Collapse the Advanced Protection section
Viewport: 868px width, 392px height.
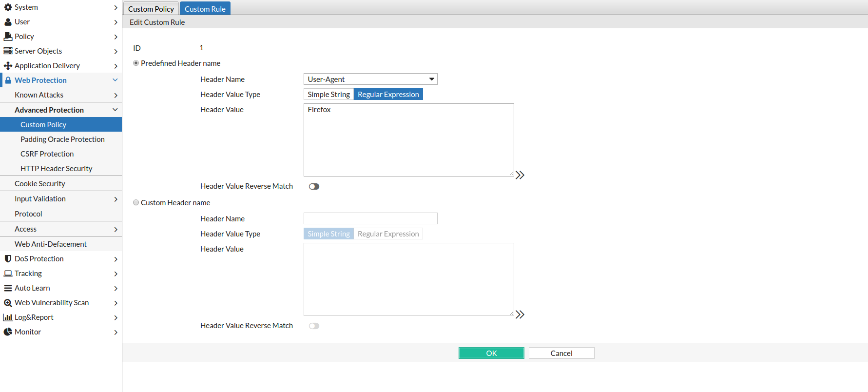click(115, 110)
